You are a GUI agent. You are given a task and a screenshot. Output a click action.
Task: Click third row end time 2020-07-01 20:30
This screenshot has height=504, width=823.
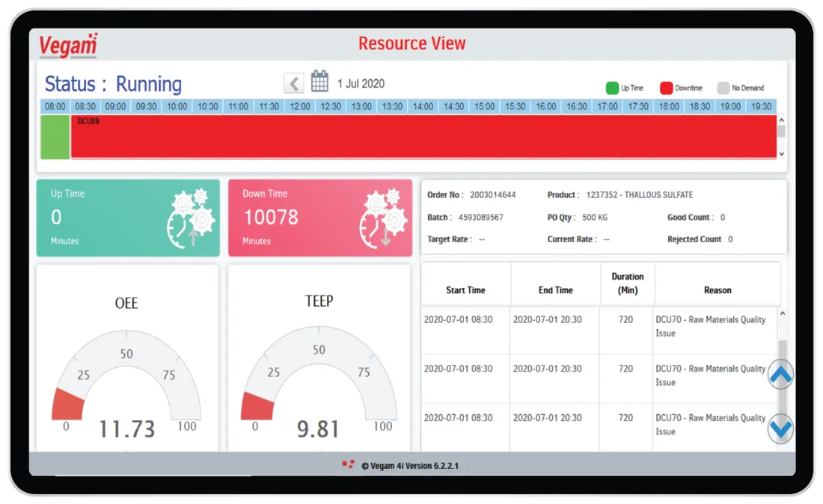click(x=548, y=418)
